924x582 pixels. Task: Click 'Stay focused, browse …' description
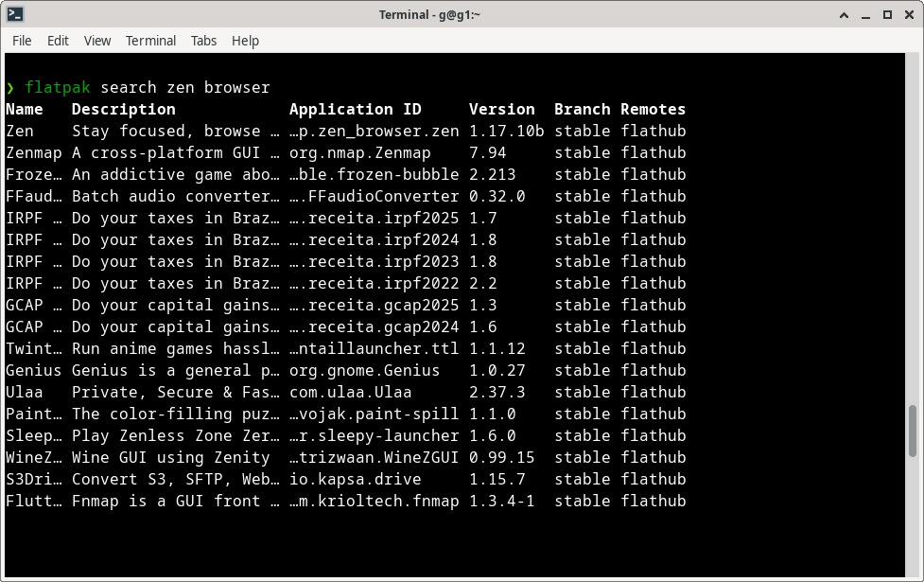tap(176, 131)
